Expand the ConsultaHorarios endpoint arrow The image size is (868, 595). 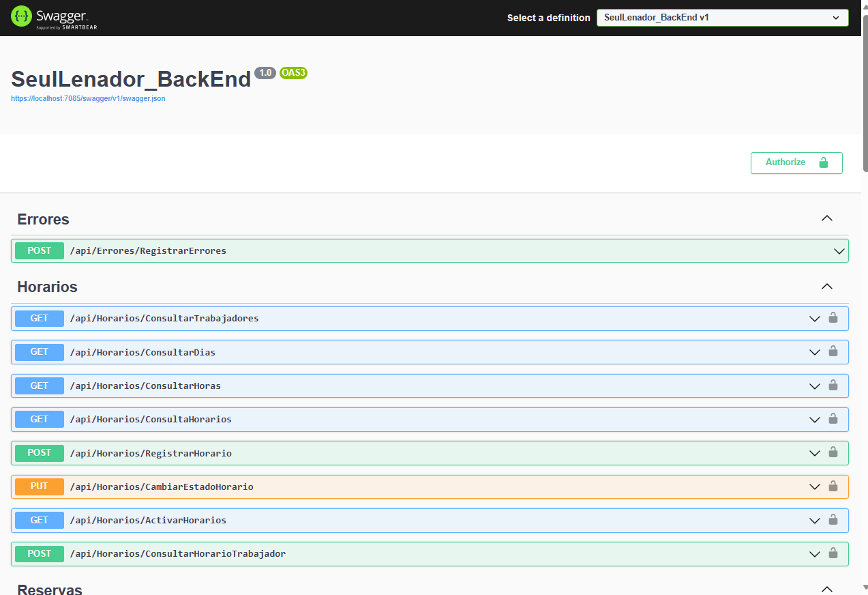[815, 420]
